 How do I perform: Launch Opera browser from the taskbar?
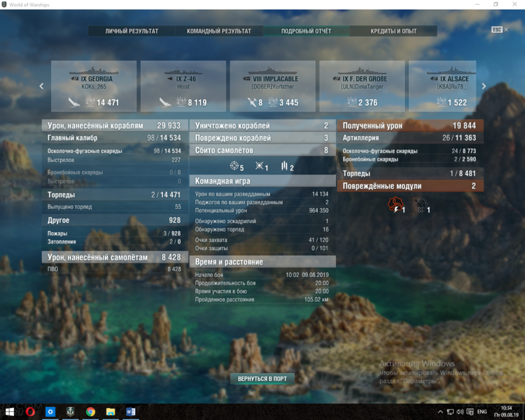coord(30,411)
